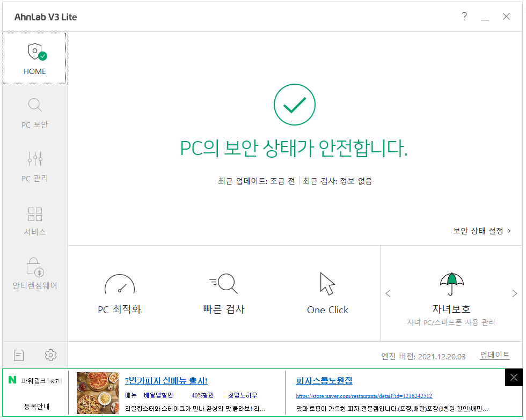Show the next feature in the carousel
Screen dimensions: 526x420
tap(514, 293)
